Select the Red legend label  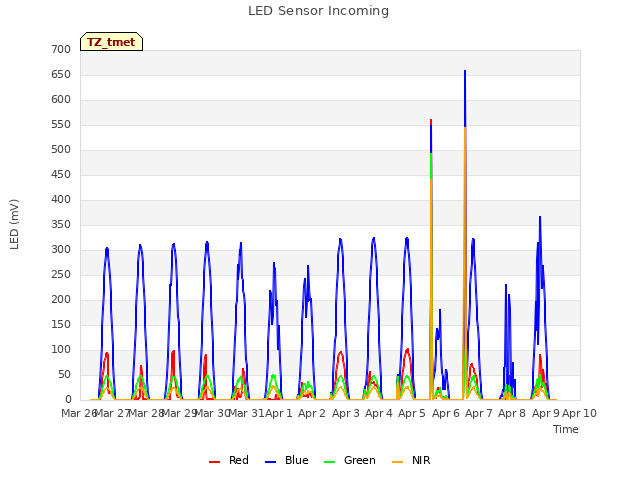point(239,460)
